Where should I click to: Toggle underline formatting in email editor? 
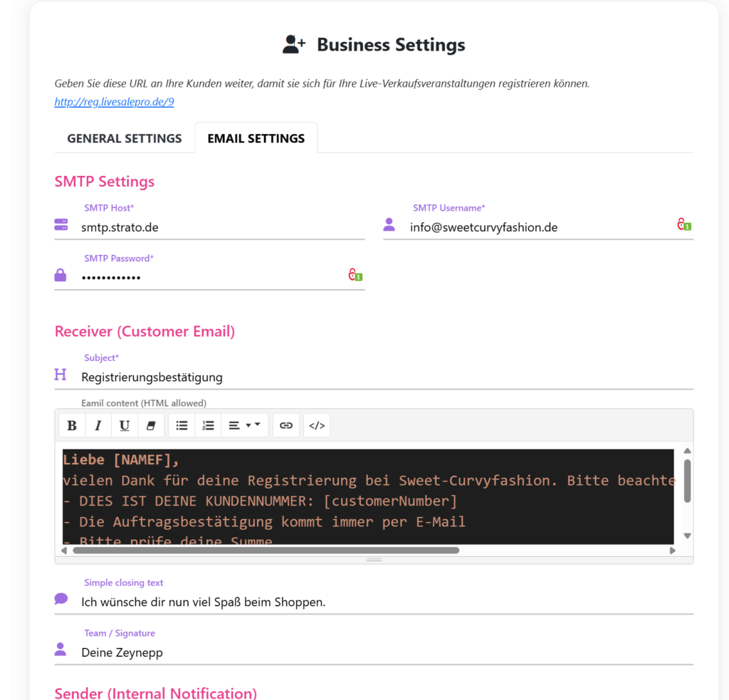pos(125,426)
